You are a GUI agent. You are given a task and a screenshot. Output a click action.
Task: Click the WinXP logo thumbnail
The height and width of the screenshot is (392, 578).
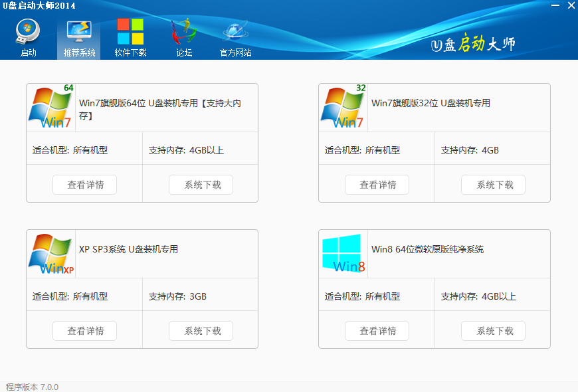click(x=51, y=253)
